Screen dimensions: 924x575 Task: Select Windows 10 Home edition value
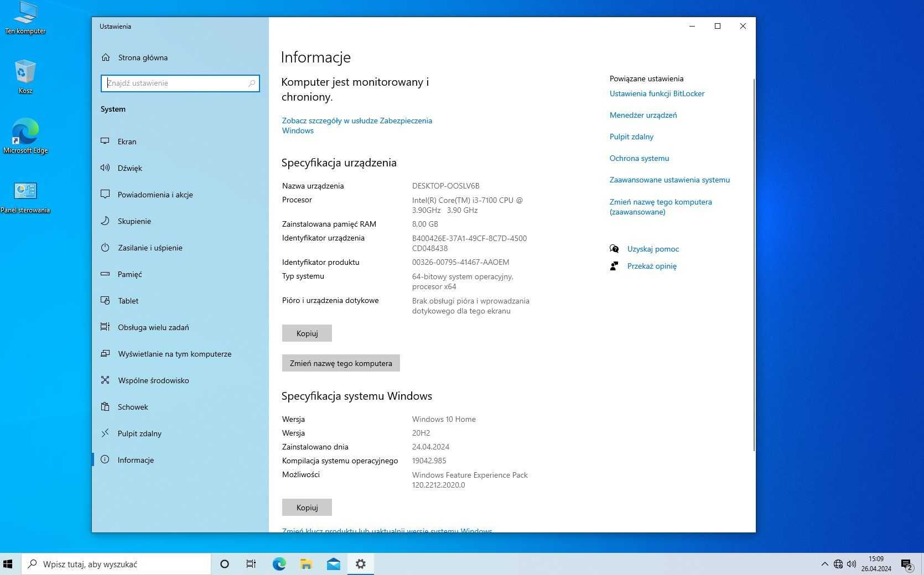pyautogui.click(x=444, y=419)
